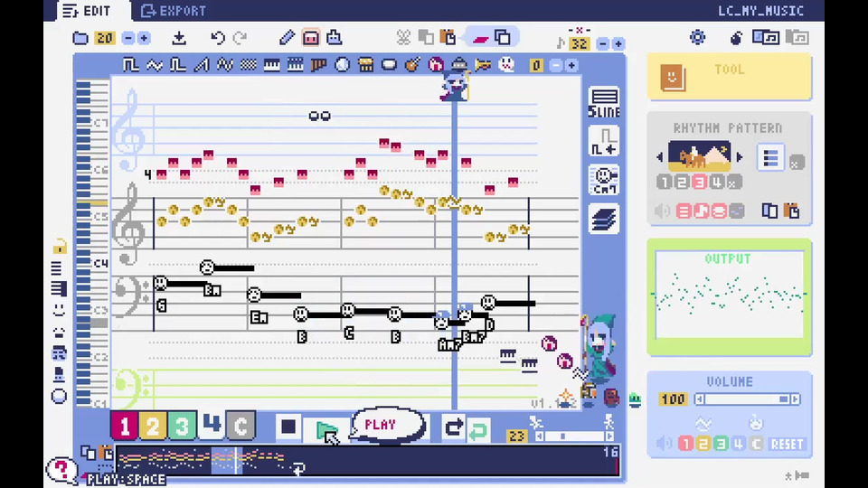The image size is (868, 488).
Task: Show the next rhythm pattern
Action: point(739,157)
